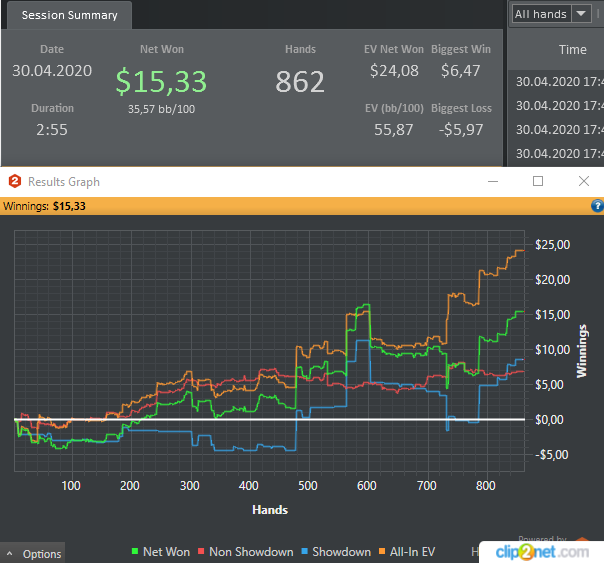The height and width of the screenshot is (563, 604).
Task: Click the Winnings vertical axis title
Action: [x=582, y=351]
